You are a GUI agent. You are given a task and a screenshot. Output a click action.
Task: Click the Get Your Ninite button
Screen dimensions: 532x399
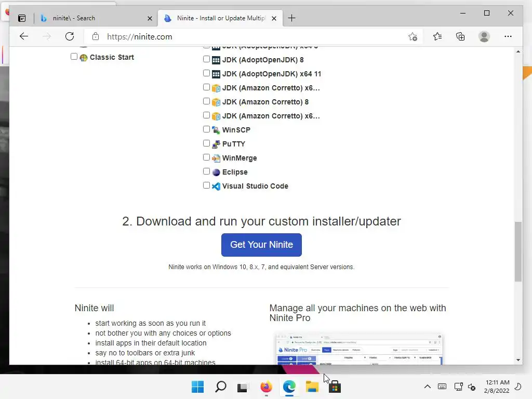[x=261, y=245]
